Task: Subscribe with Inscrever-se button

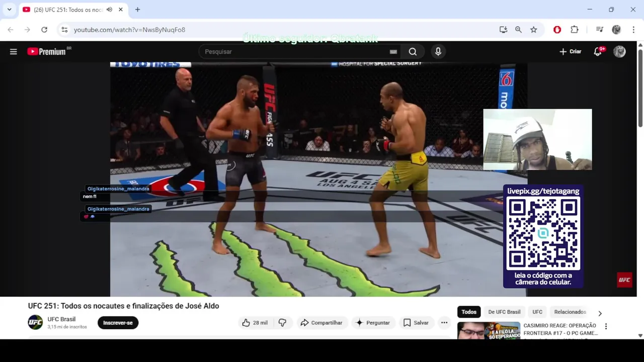Action: (118, 323)
